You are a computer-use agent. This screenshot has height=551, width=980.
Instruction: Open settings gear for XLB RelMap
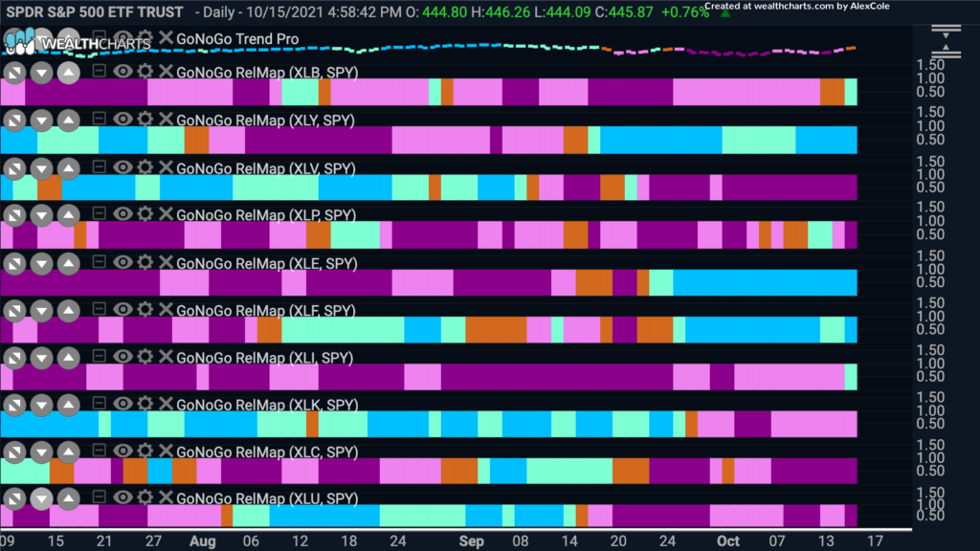coord(145,71)
